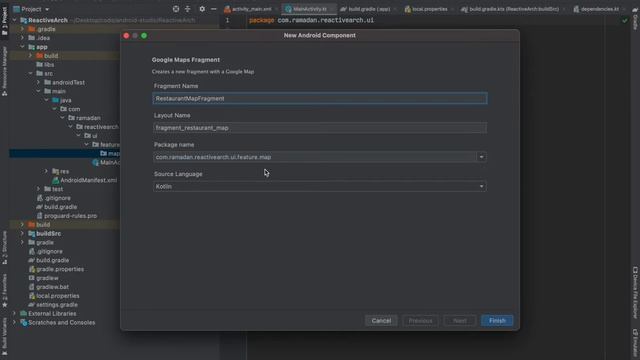The width and height of the screenshot is (640, 360).
Task: Expand the androidTest folder
Action: click(x=38, y=82)
